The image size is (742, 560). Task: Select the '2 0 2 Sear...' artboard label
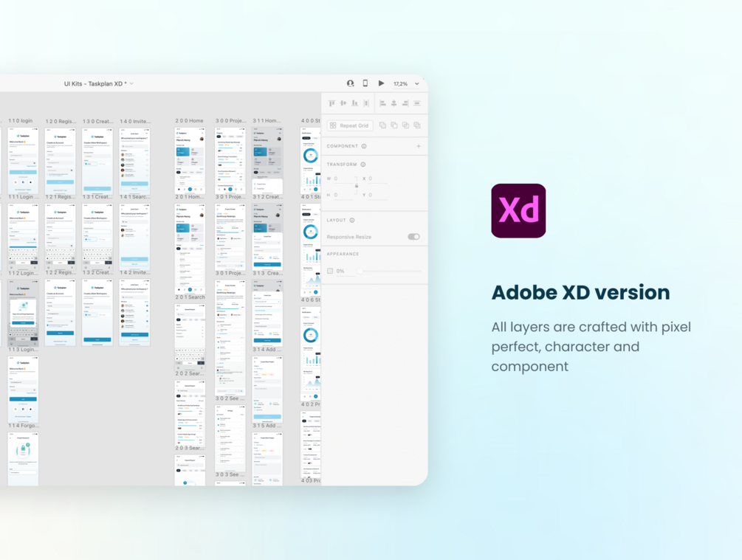190,373
